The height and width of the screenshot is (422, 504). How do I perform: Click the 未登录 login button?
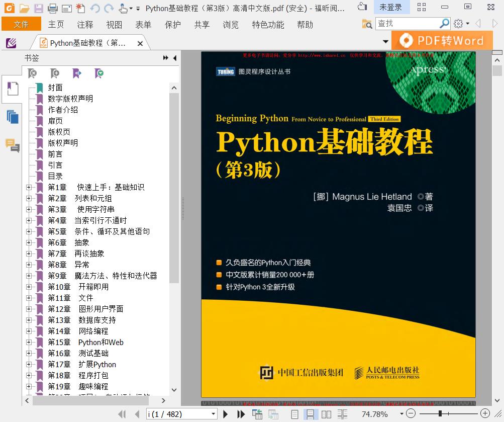click(391, 7)
